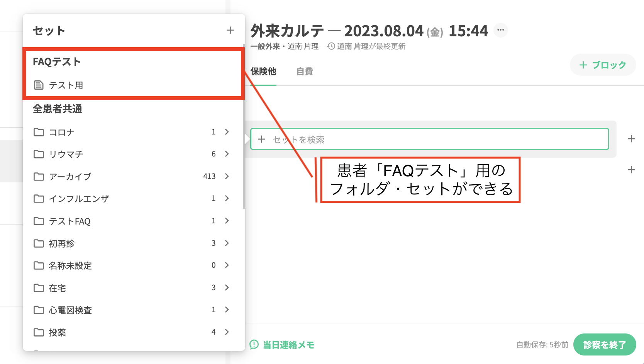Click the 投薬 count 4

coord(214,332)
